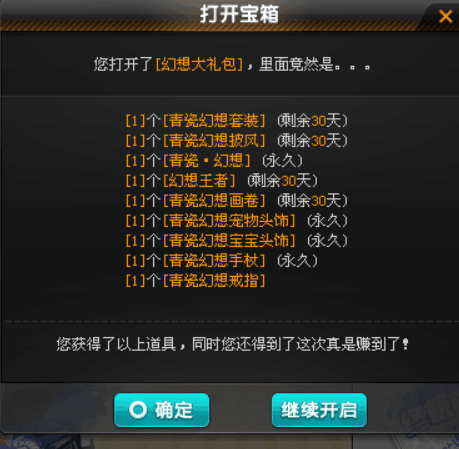
Task: Close the 打开宝箱 dialog with the X
Action: pyautogui.click(x=445, y=16)
